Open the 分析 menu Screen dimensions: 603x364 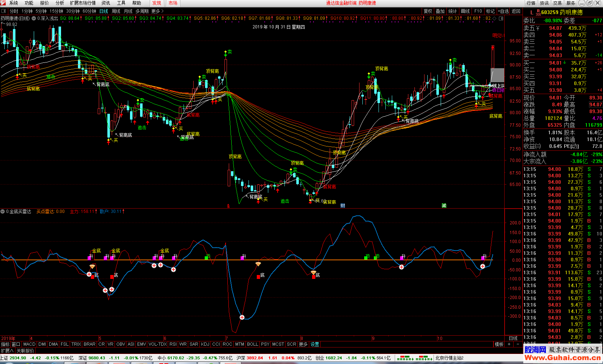click(x=60, y=3)
